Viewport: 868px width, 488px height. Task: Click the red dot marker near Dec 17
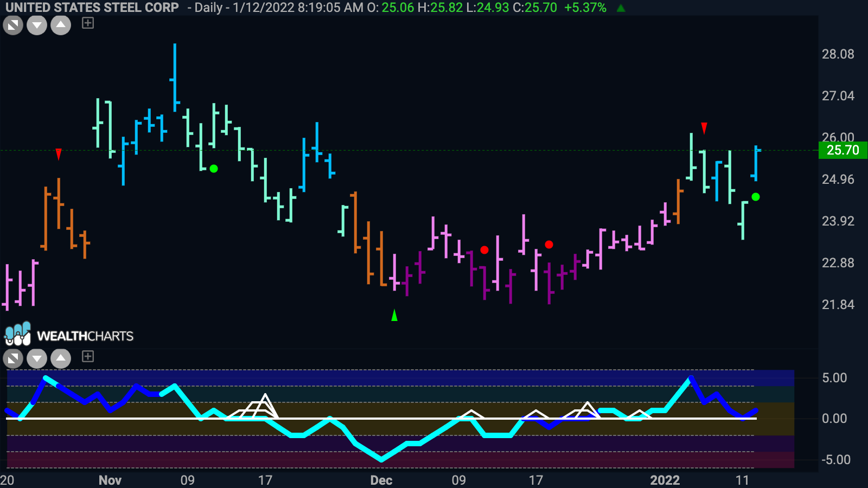tap(549, 245)
